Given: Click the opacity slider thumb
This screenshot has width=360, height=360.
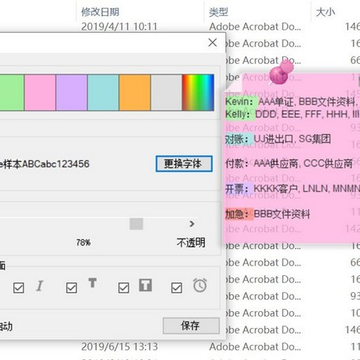Looking at the screenshot, I should point(136,224).
